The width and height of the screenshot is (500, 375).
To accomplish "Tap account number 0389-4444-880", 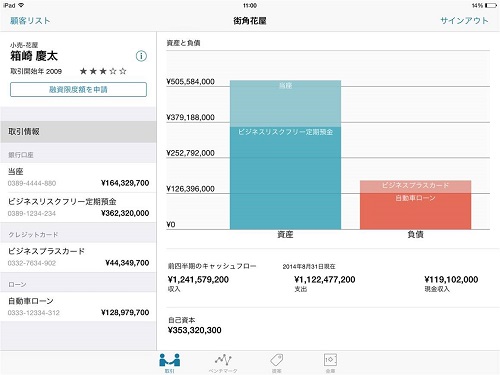I will [x=32, y=183].
